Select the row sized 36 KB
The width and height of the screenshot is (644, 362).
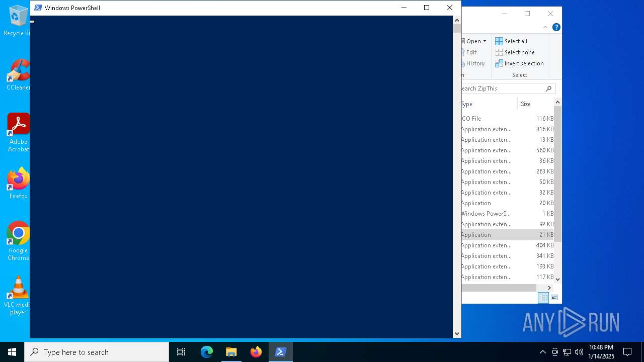pyautogui.click(x=508, y=161)
